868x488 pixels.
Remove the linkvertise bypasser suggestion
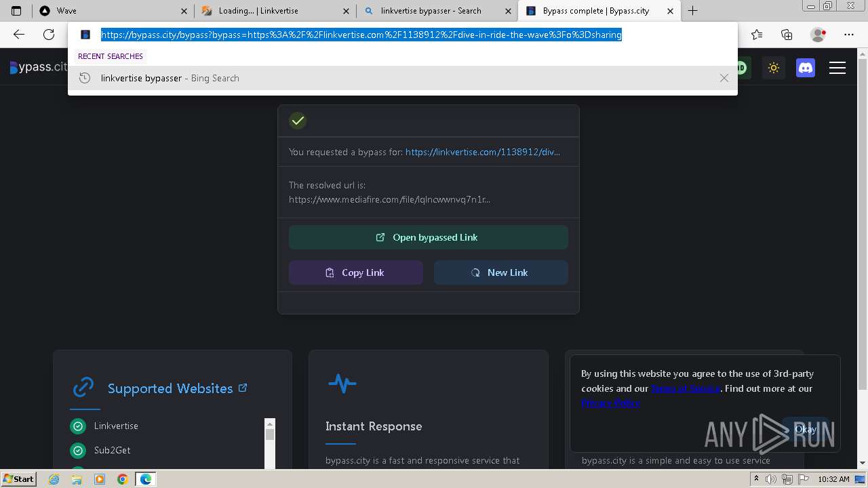point(724,78)
